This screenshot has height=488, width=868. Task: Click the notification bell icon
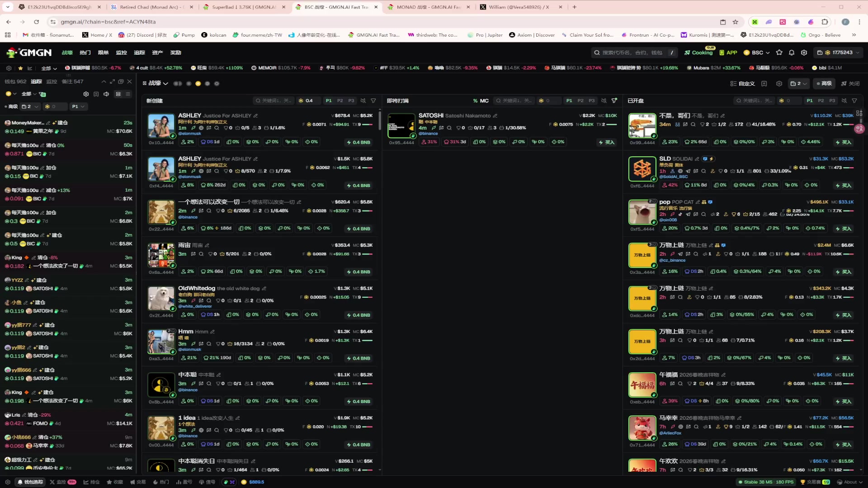point(792,53)
